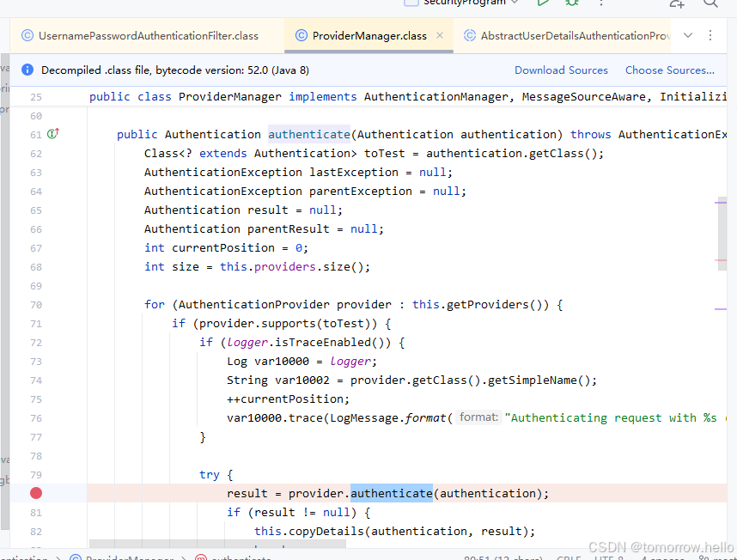The width and height of the screenshot is (737, 560).
Task: Click the horizontal scrollbar below the code
Action: click(x=217, y=544)
